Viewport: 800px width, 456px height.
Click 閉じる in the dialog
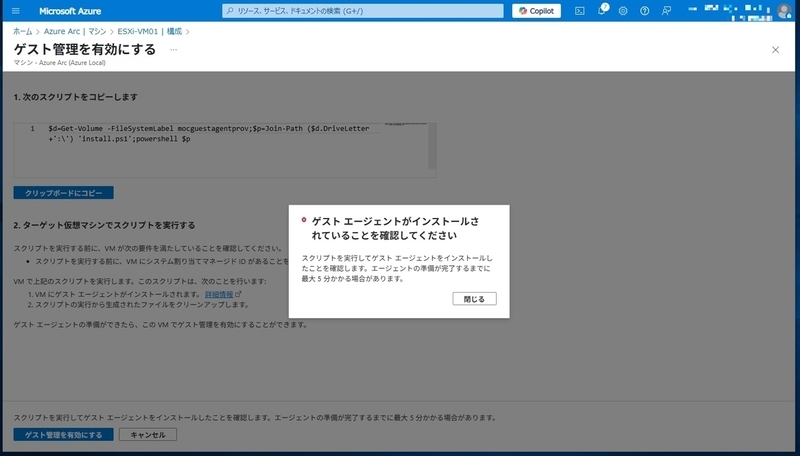(x=474, y=299)
